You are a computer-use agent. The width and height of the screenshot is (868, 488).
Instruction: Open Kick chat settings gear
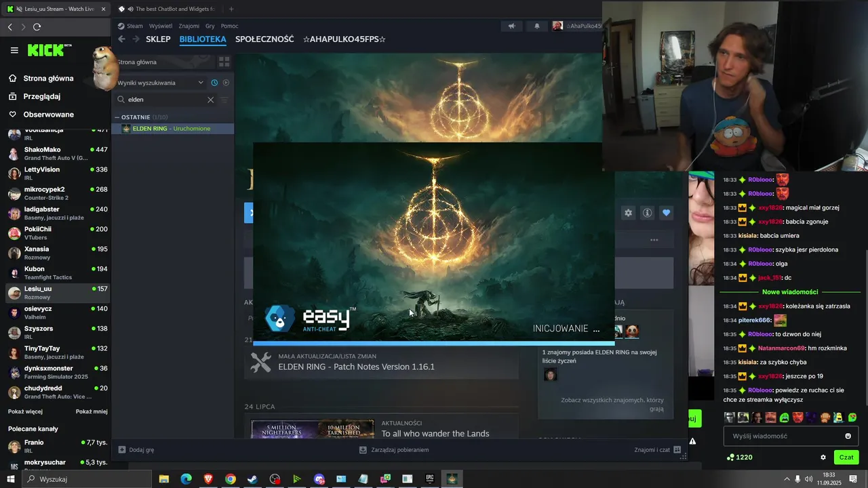pyautogui.click(x=823, y=457)
